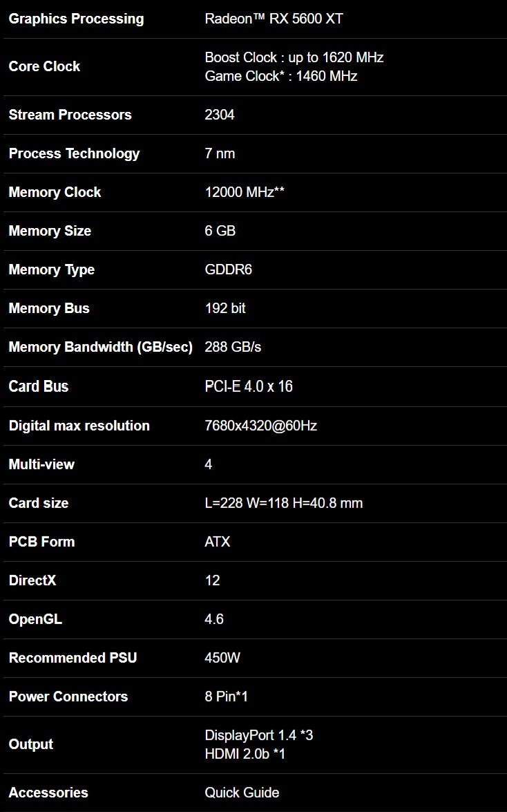Select the PCI-E 4.0 x 16 text

pyautogui.click(x=248, y=386)
